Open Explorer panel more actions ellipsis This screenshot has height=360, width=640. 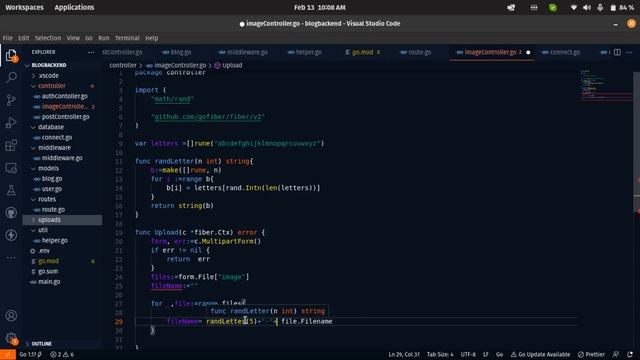[91, 52]
